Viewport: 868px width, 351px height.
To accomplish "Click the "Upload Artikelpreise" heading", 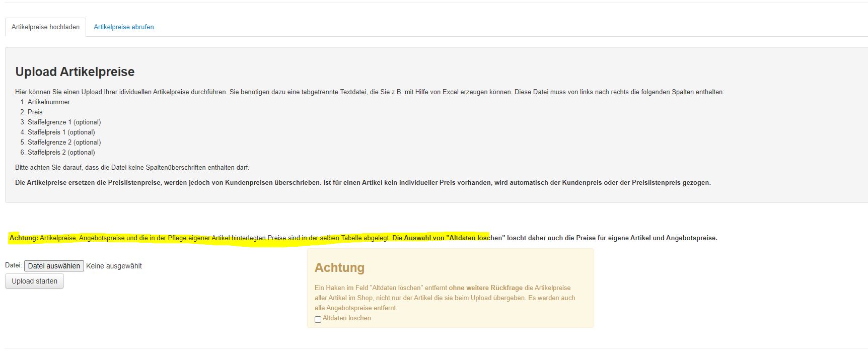I will click(75, 72).
